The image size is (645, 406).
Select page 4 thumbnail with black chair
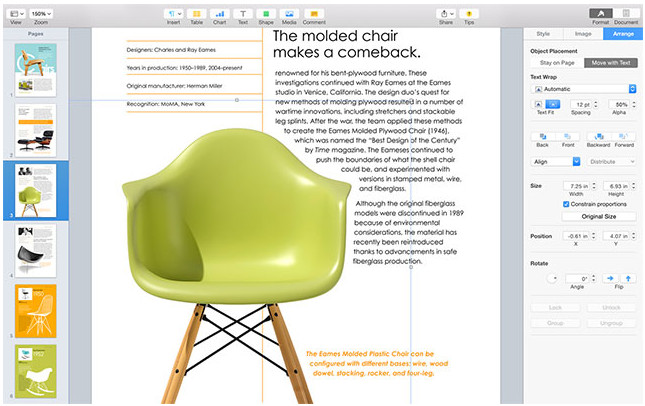tap(36, 251)
